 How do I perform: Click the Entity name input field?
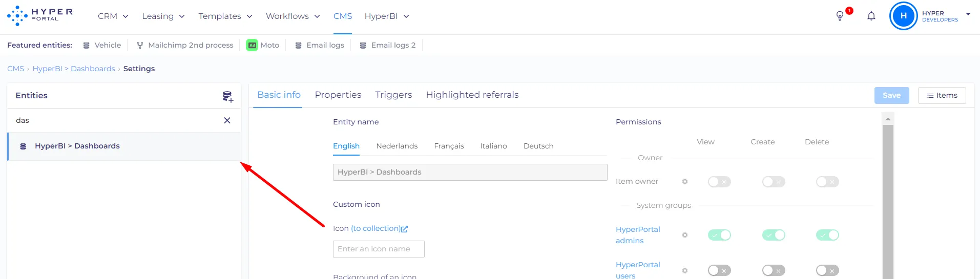point(470,173)
